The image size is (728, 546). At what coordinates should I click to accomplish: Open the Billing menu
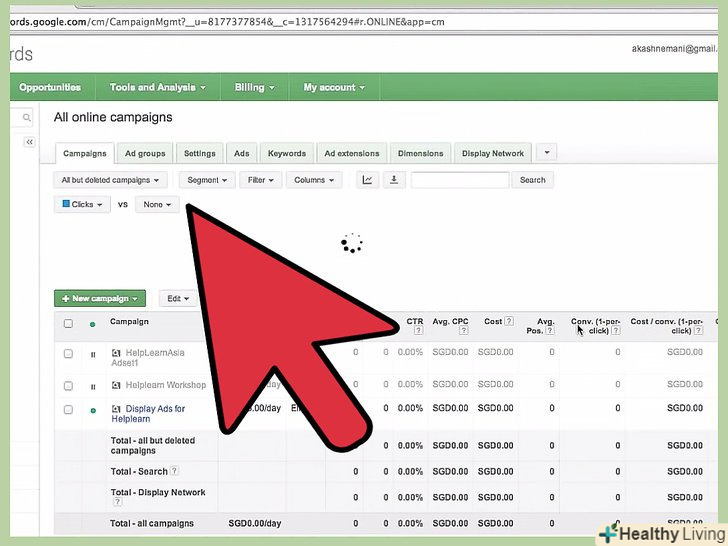[254, 87]
